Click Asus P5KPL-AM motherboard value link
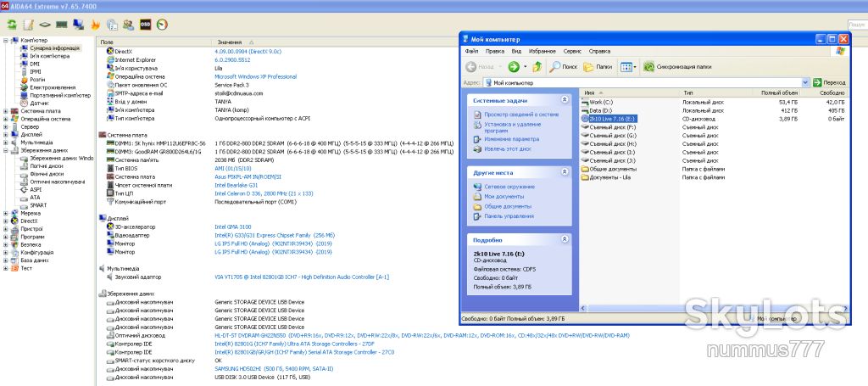The image size is (868, 386). click(248, 176)
